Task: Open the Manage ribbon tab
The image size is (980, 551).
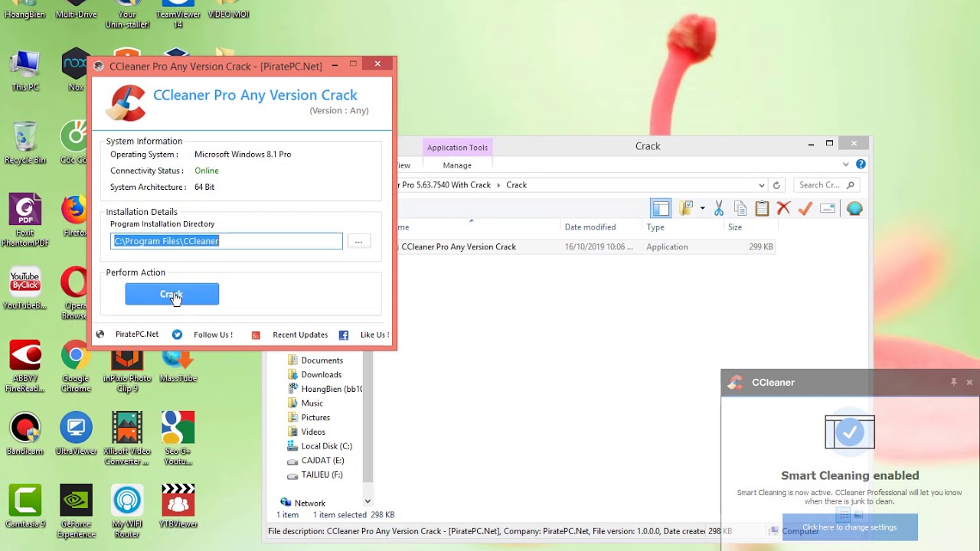Action: [457, 165]
